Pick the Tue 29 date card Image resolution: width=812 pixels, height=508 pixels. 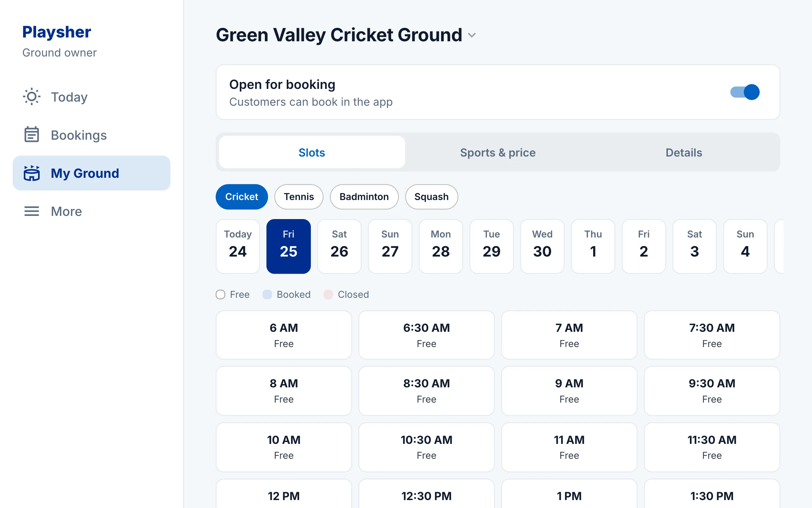(492, 246)
